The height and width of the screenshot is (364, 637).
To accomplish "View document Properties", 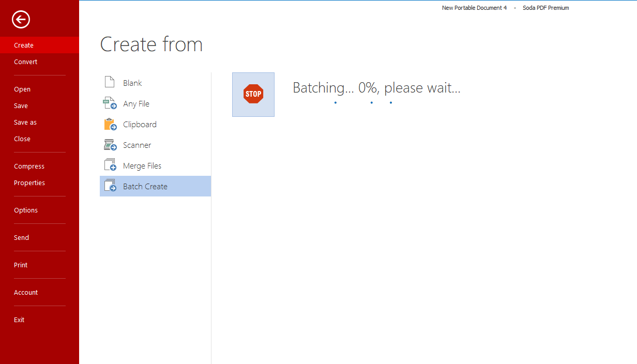I will point(39,183).
